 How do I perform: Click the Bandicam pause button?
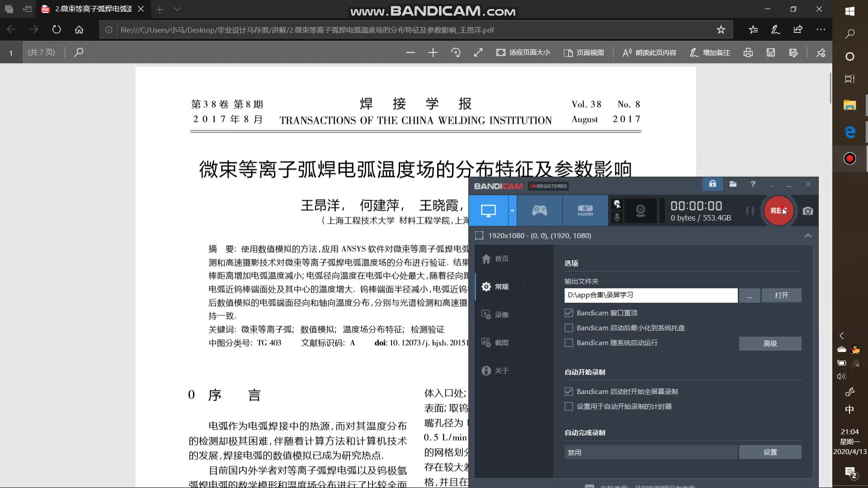[x=750, y=211]
